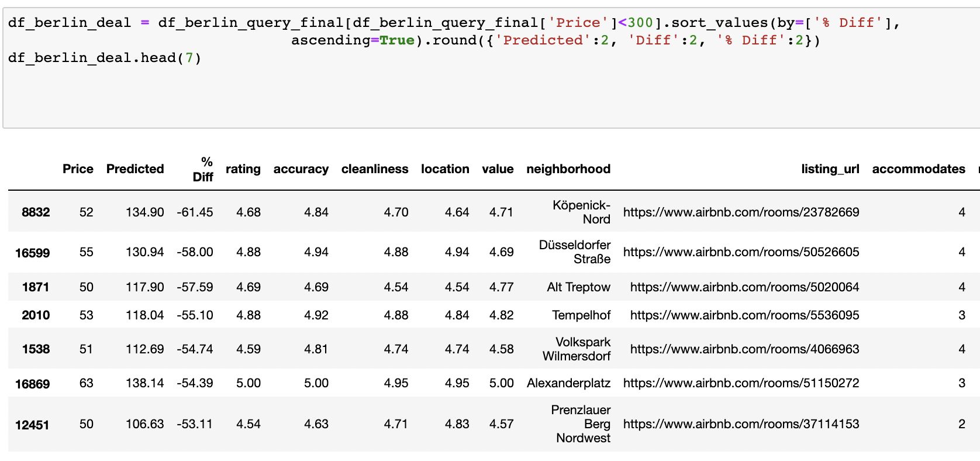Image resolution: width=980 pixels, height=461 pixels.
Task: Click cleanliness 4.70 in row 8832
Action: 396,212
